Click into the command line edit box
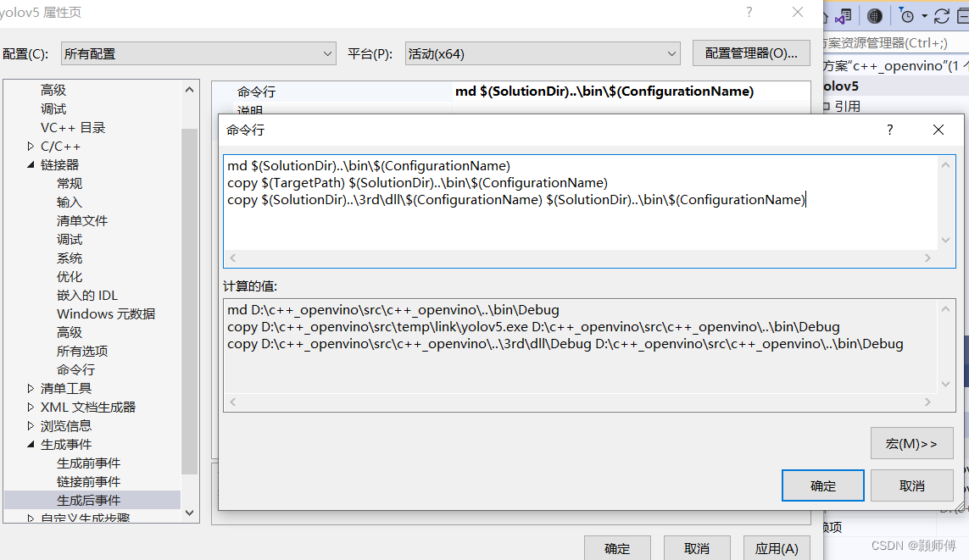 click(x=581, y=202)
